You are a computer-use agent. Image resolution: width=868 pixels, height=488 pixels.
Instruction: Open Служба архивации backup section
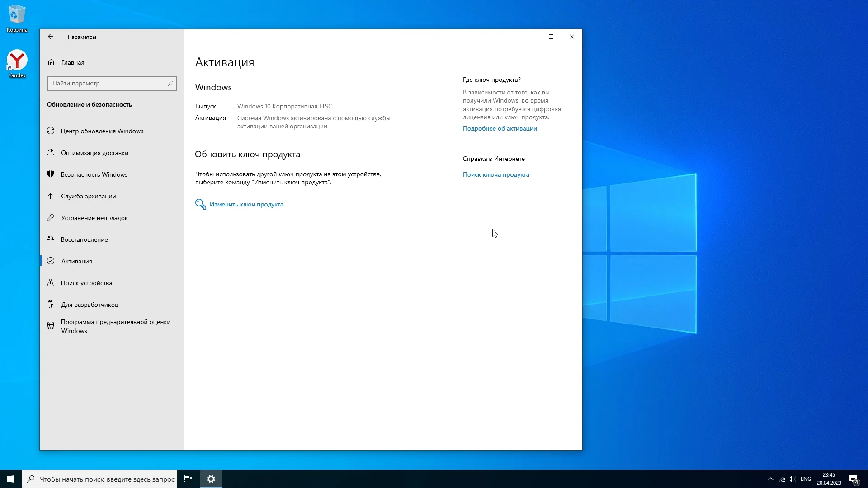[88, 197]
